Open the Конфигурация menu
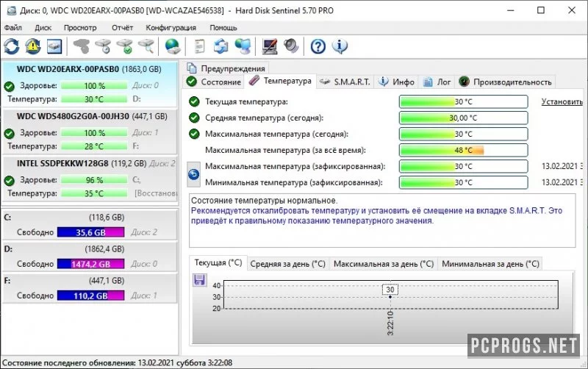 [x=171, y=28]
